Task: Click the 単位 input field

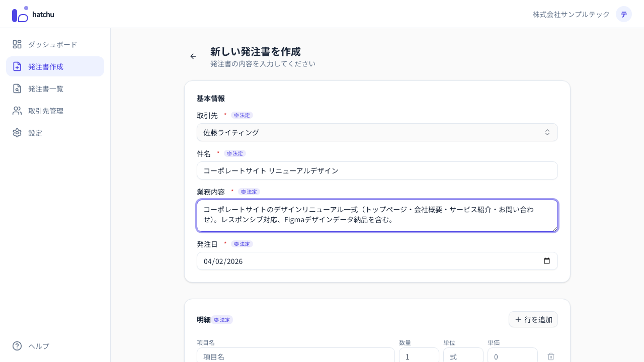Action: click(463, 356)
